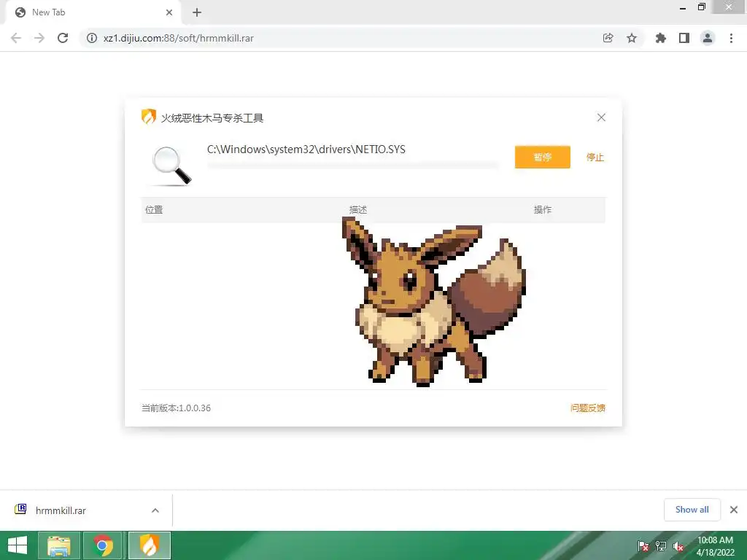
Task: Share this page icon in address bar
Action: (x=608, y=38)
